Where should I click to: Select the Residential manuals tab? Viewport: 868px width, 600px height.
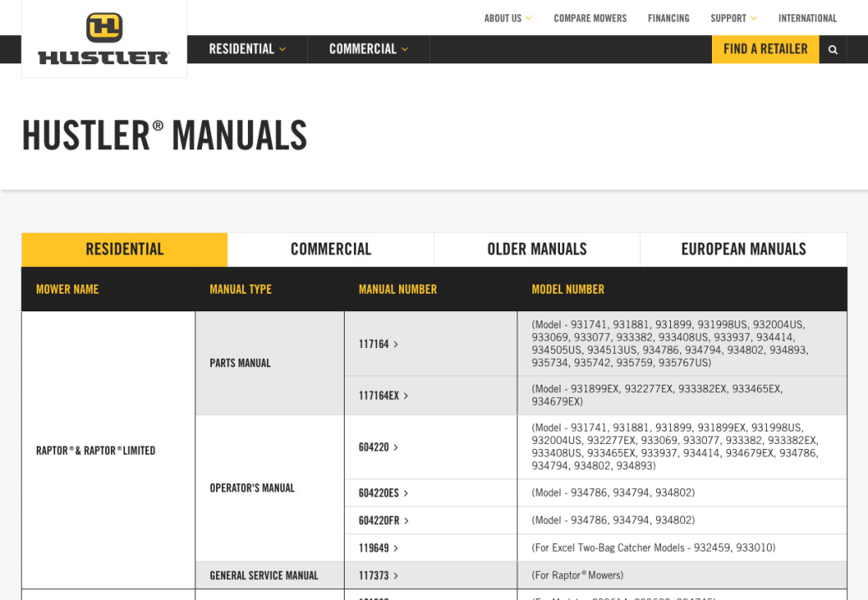(x=124, y=250)
